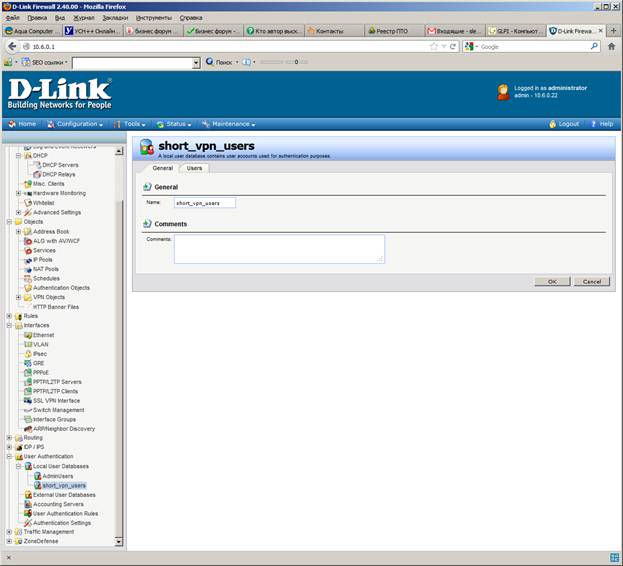Open the IP Pools icon
This screenshot has width=623, height=566.
point(28,260)
